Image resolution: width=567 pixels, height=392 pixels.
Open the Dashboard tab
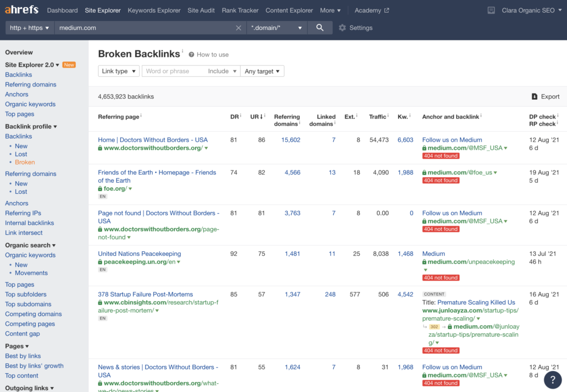tap(62, 11)
